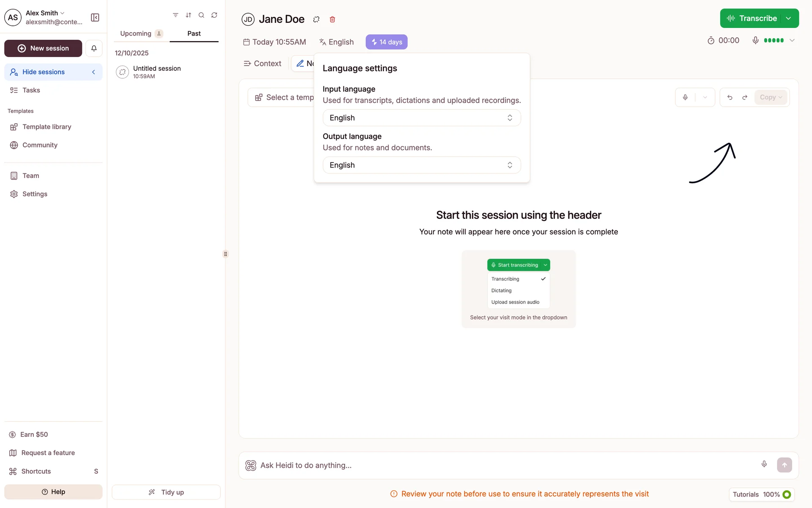Open the Output language English dropdown
This screenshot has height=508, width=812.
click(x=421, y=165)
